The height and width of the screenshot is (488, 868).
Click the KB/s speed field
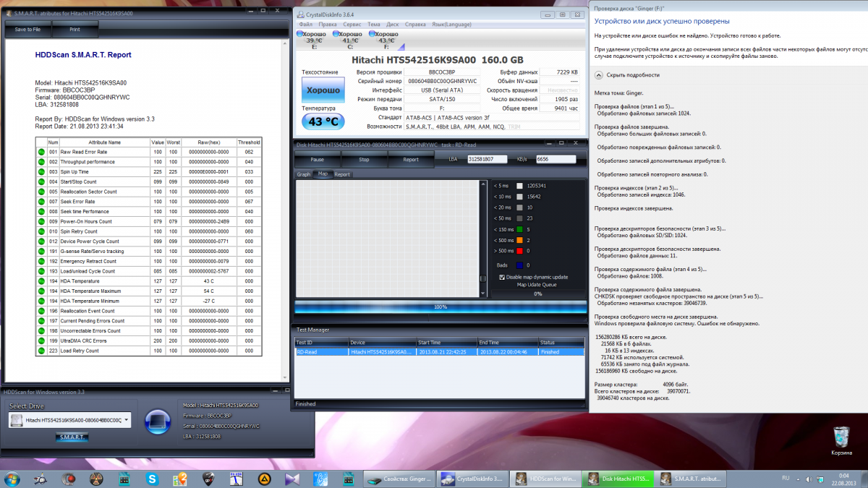556,159
